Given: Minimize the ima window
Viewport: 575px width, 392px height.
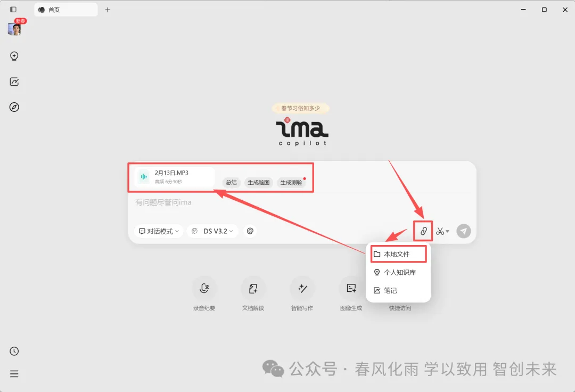Looking at the screenshot, I should coord(523,10).
